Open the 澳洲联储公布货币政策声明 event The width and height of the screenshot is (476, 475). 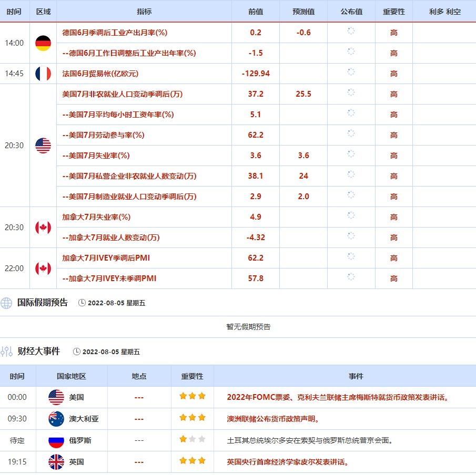[x=273, y=419]
